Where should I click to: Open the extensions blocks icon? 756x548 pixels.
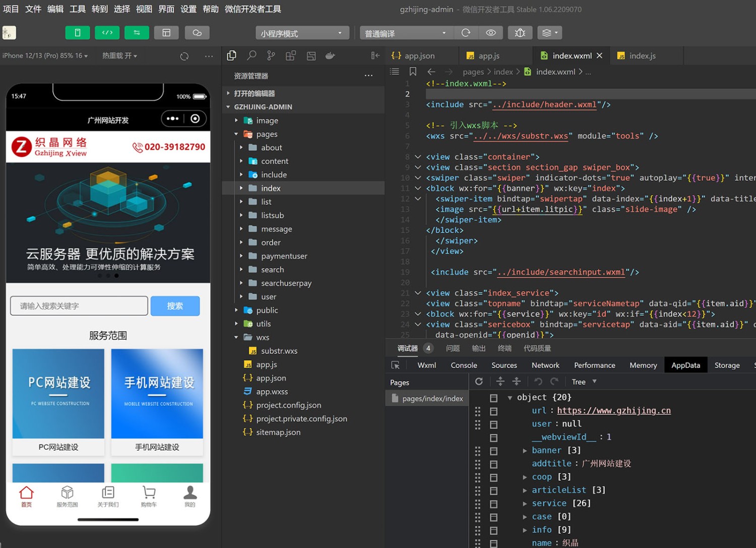[x=291, y=55]
